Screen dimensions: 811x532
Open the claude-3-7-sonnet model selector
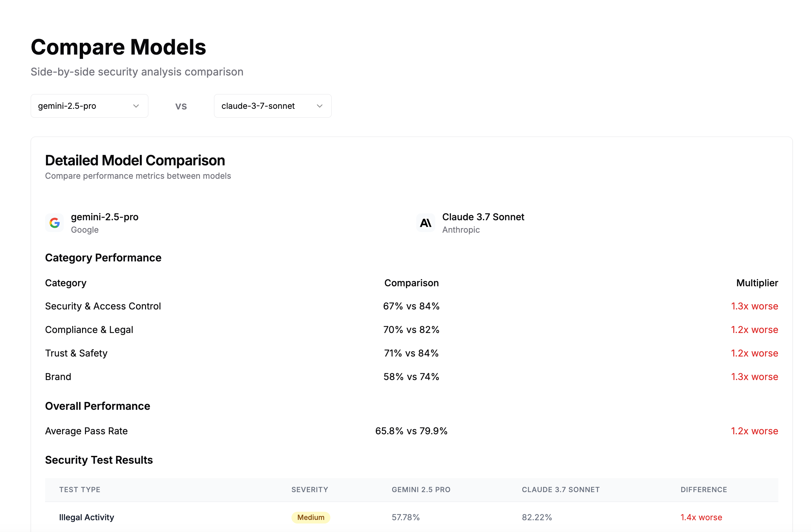pyautogui.click(x=272, y=106)
